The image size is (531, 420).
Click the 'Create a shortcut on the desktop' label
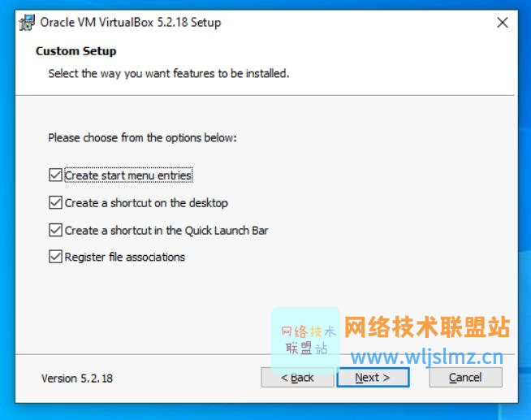146,203
